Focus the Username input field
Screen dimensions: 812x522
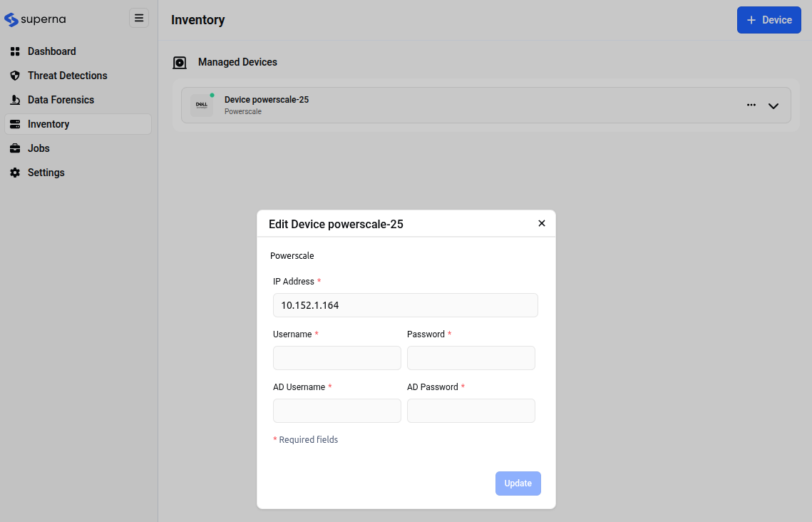(x=337, y=358)
